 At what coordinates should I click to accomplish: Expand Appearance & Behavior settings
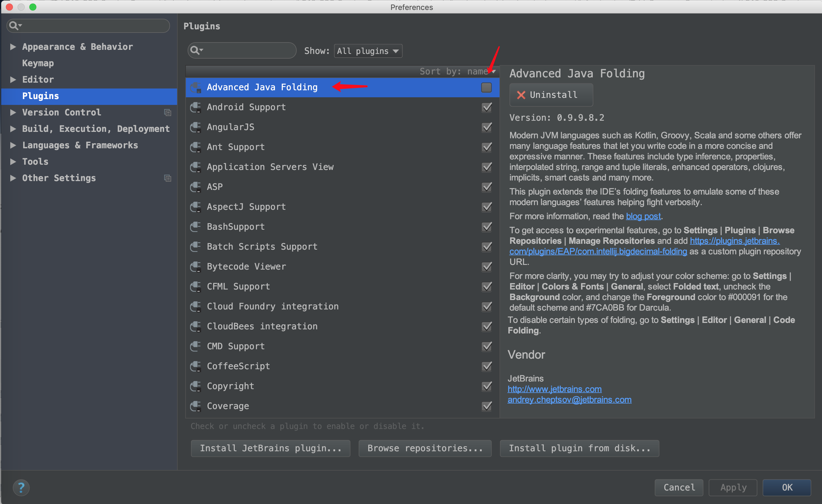coord(13,47)
